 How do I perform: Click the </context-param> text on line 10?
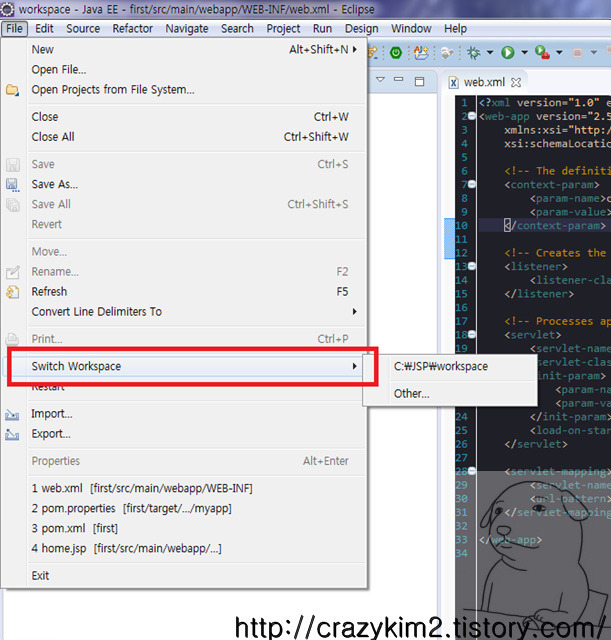pos(555,226)
